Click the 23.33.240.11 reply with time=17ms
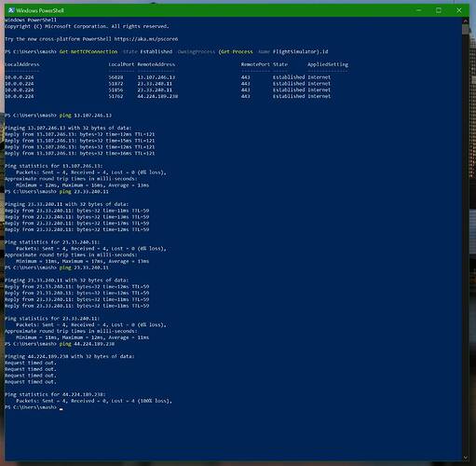Screen dimensions: 476x466 (77, 224)
